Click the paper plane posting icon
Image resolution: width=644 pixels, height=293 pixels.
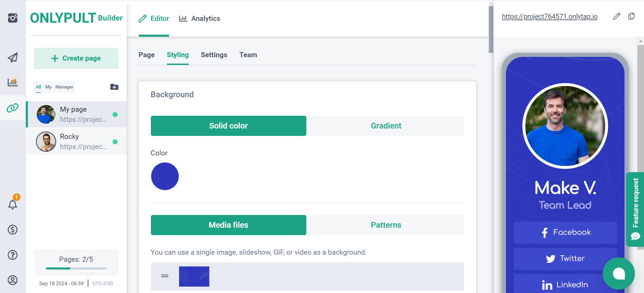coord(13,58)
